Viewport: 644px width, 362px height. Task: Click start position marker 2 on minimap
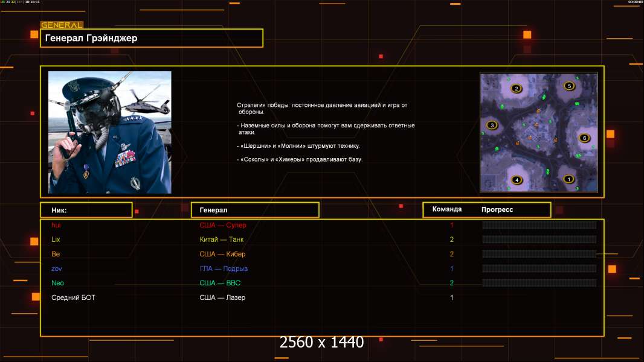(516, 89)
